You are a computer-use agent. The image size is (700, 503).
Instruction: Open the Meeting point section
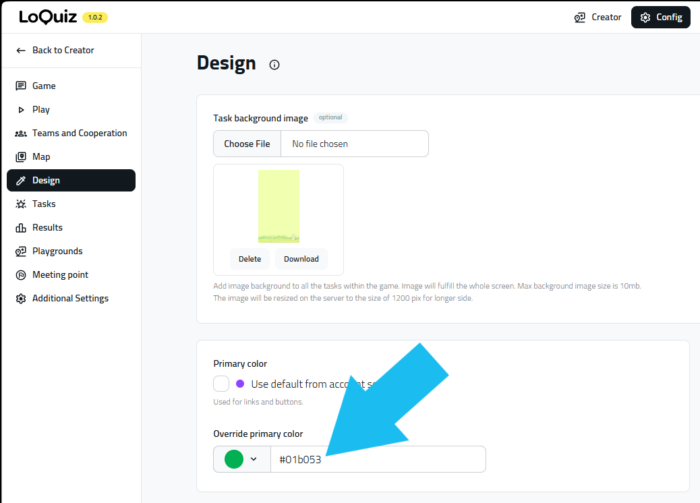coord(59,275)
